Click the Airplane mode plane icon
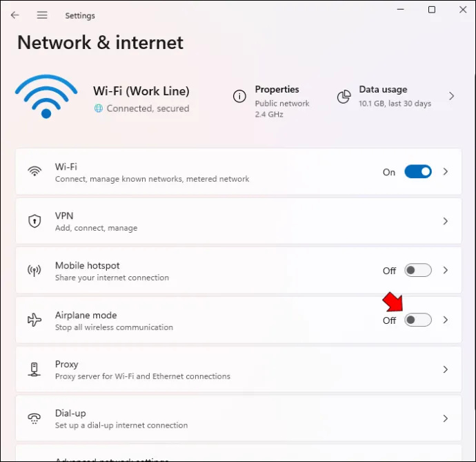This screenshot has height=462, width=476. pos(34,320)
